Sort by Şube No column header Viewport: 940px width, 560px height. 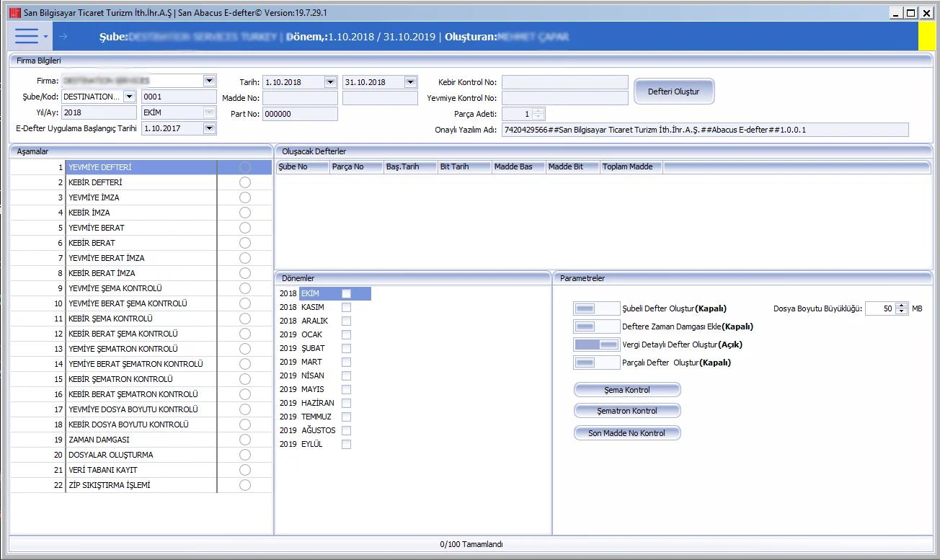point(303,166)
